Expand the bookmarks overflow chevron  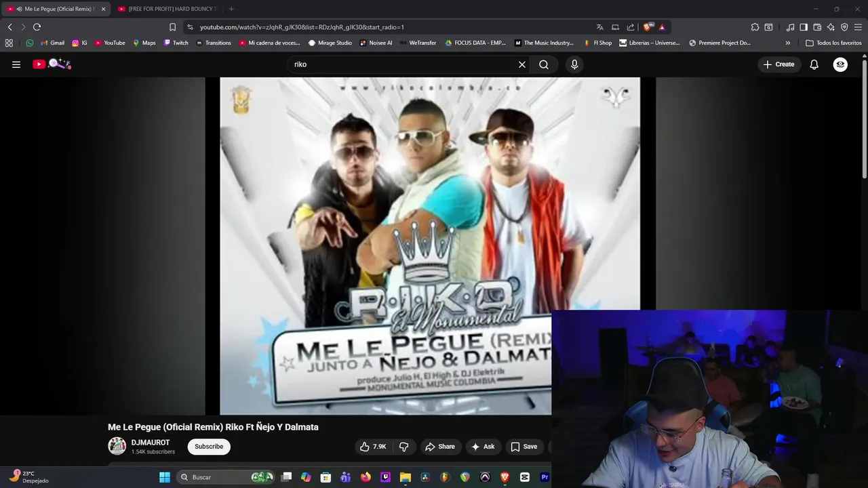tap(787, 43)
